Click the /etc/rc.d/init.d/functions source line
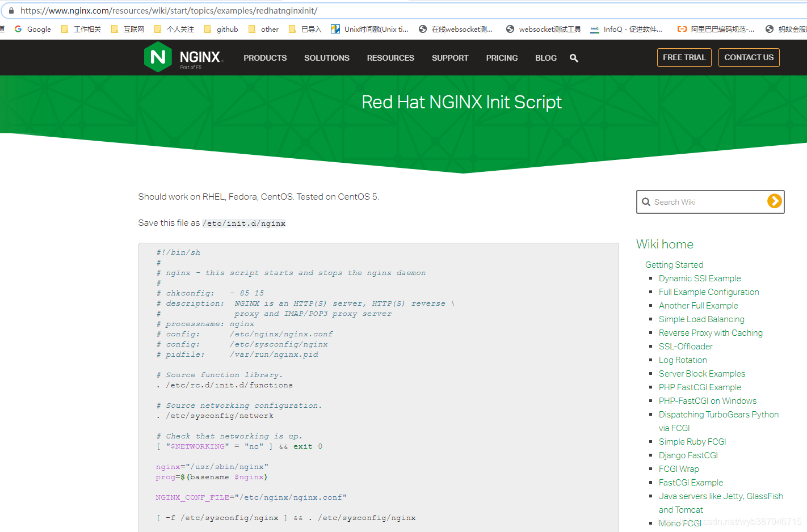The image size is (807, 532). click(225, 385)
